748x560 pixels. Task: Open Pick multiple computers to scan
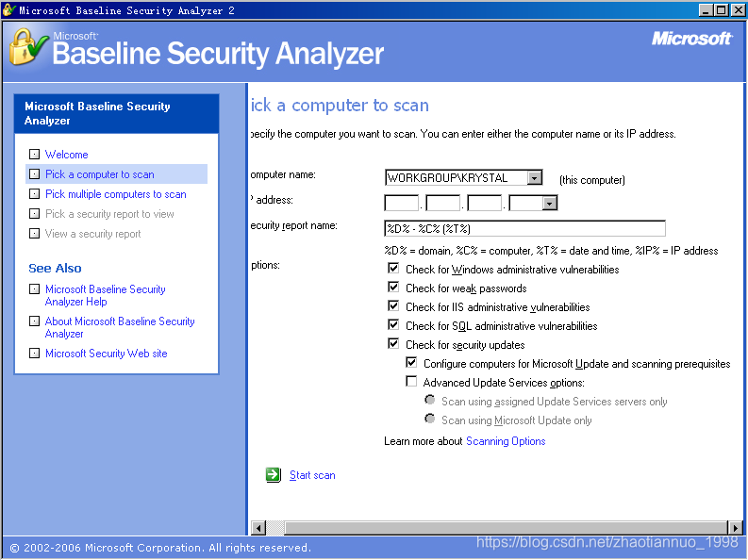[116, 194]
